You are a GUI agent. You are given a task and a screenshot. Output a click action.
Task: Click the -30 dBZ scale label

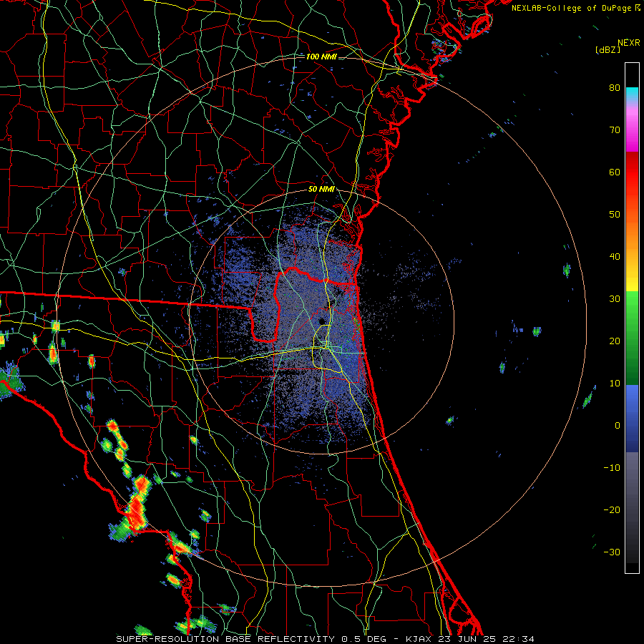click(x=612, y=552)
